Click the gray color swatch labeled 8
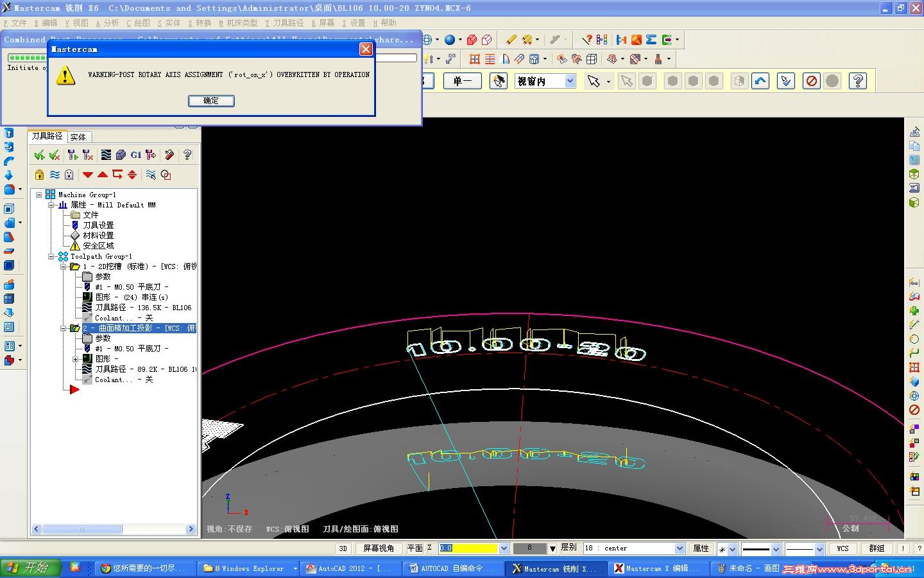 [x=529, y=548]
